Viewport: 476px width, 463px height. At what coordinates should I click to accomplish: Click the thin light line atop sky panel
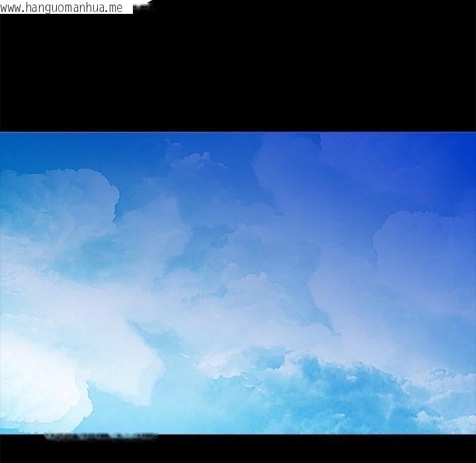[x=238, y=132]
